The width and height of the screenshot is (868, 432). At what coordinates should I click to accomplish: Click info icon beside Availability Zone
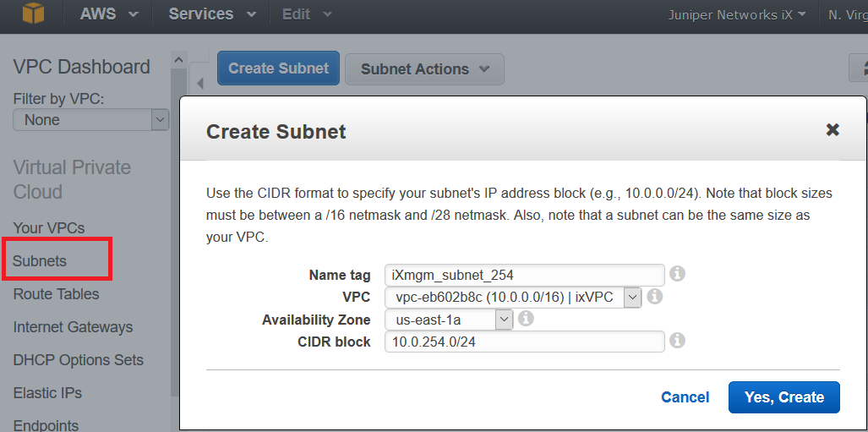pos(525,319)
